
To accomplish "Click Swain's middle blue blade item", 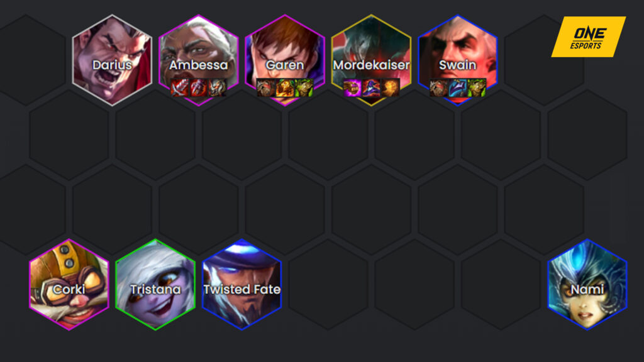I will [x=458, y=88].
